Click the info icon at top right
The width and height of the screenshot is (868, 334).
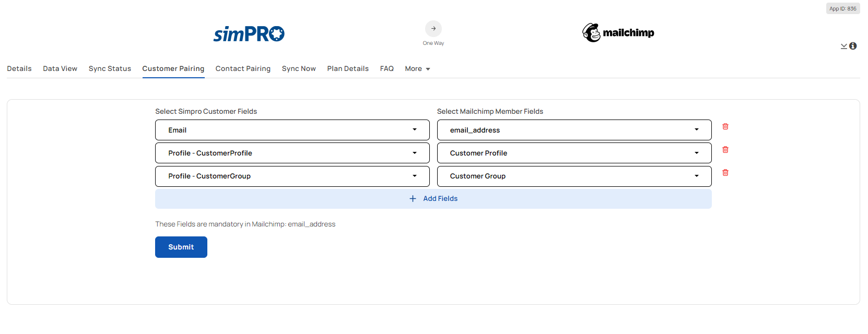853,46
